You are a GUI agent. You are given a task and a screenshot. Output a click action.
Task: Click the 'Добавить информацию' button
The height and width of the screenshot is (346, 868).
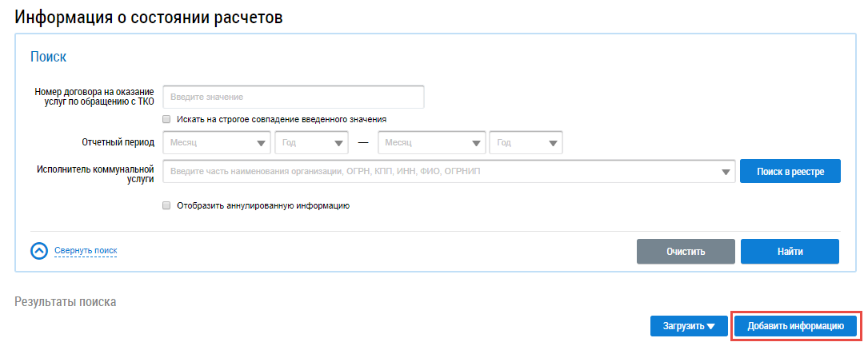click(795, 326)
